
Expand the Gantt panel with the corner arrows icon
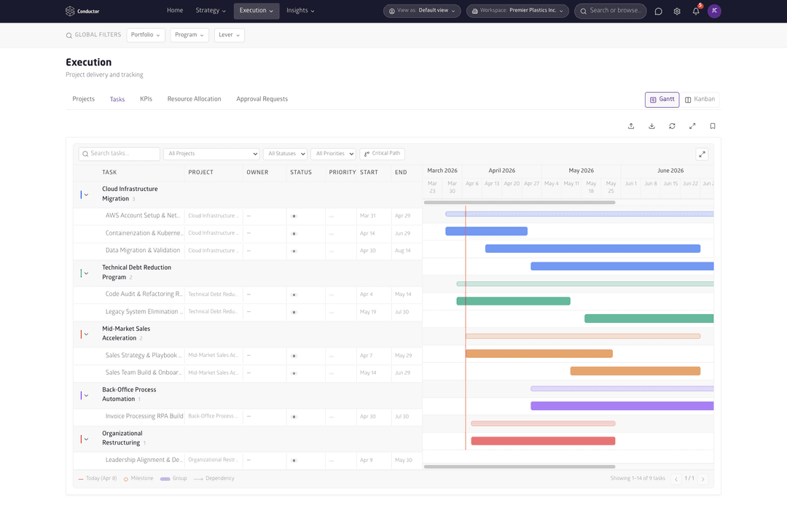point(702,154)
